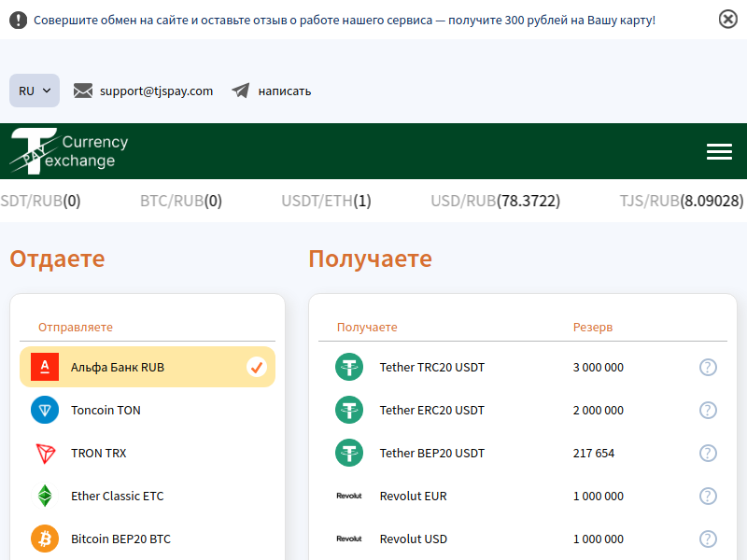Click the Tether TRC20 green icon
Viewport: 747px width, 560px height.
tap(349, 367)
